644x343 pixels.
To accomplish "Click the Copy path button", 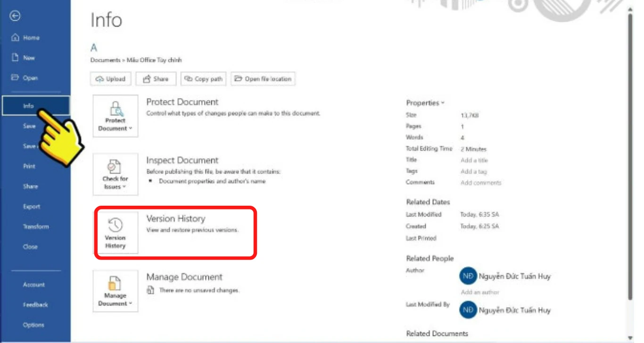I will 204,79.
